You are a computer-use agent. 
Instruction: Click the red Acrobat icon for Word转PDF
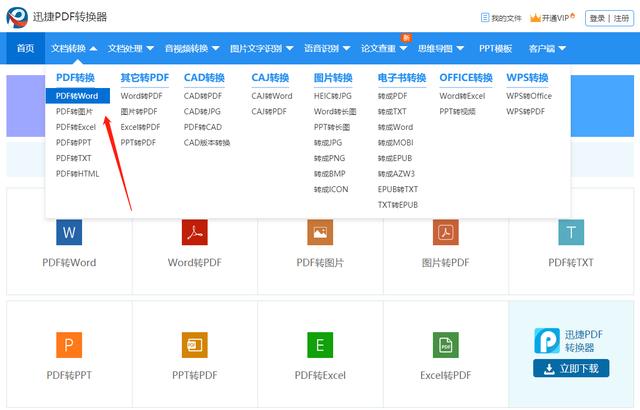[x=195, y=232]
